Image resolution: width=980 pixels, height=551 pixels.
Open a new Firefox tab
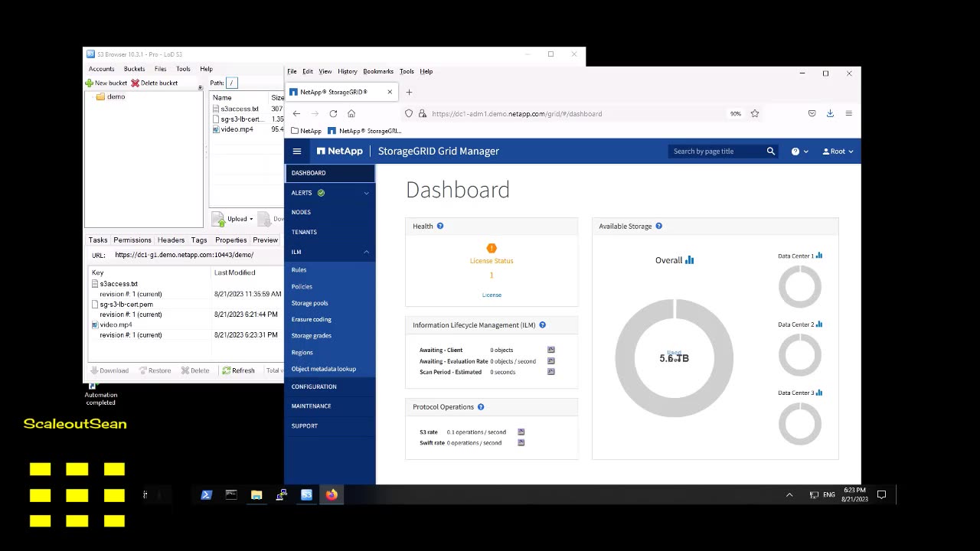[409, 93]
